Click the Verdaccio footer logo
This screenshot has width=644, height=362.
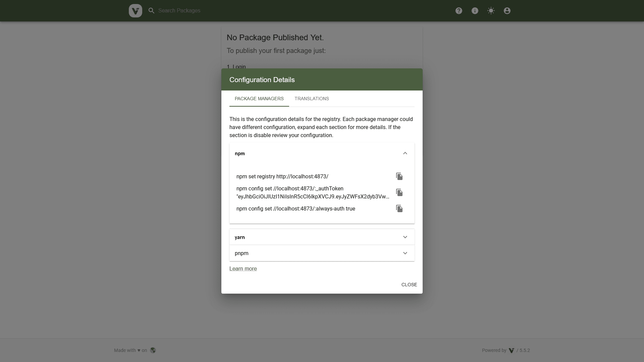(511, 350)
